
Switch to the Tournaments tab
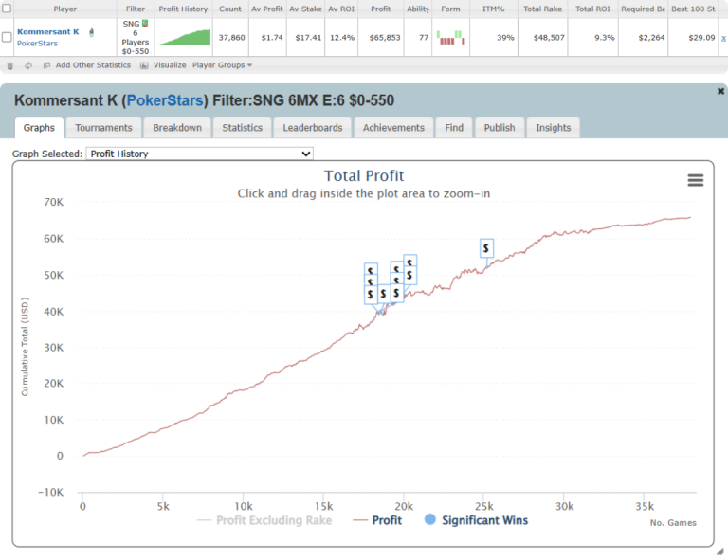[x=103, y=128]
